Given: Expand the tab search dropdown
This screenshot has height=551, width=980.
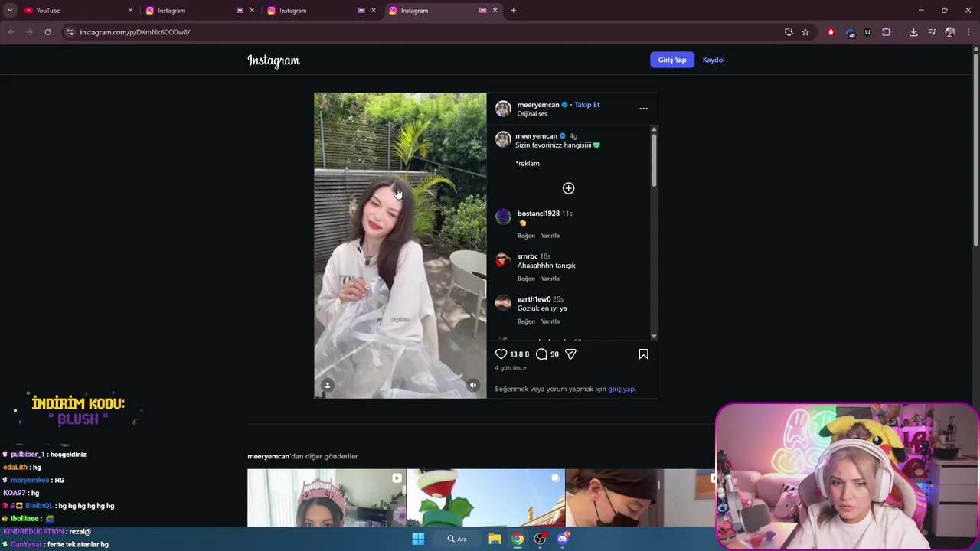Looking at the screenshot, I should point(10,11).
